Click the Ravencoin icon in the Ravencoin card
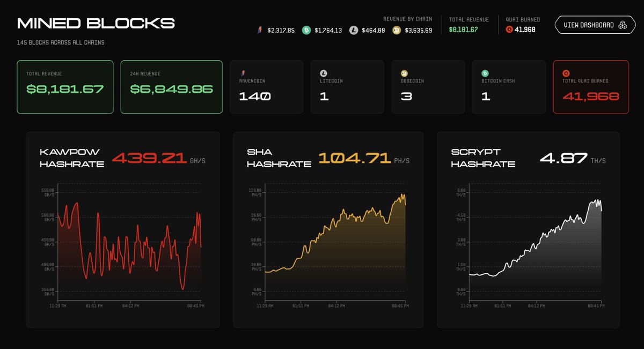 [243, 73]
